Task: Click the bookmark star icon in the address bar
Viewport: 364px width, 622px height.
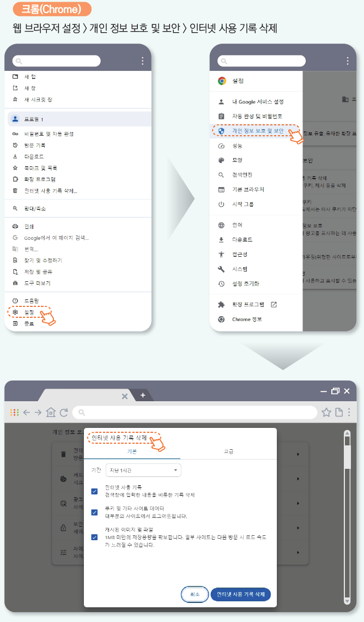Action: [326, 413]
